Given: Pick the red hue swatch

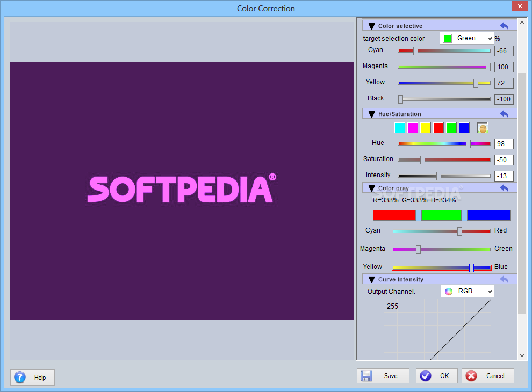Looking at the screenshot, I should pos(438,128).
